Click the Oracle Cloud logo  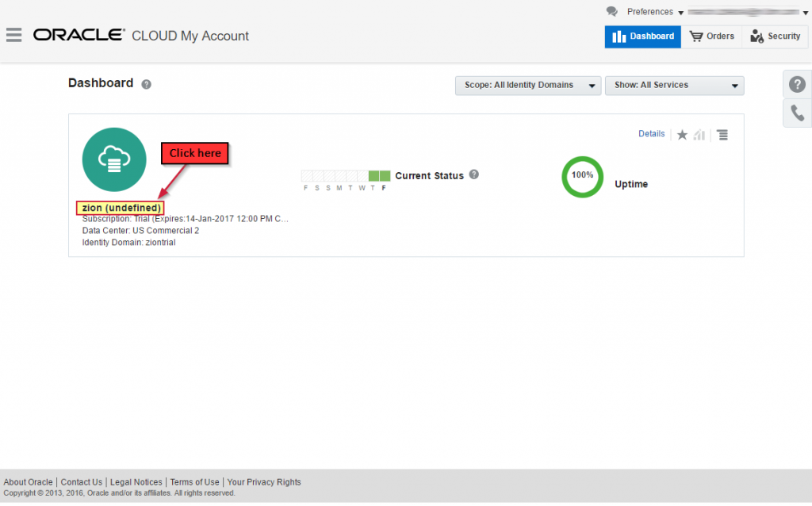click(x=79, y=35)
